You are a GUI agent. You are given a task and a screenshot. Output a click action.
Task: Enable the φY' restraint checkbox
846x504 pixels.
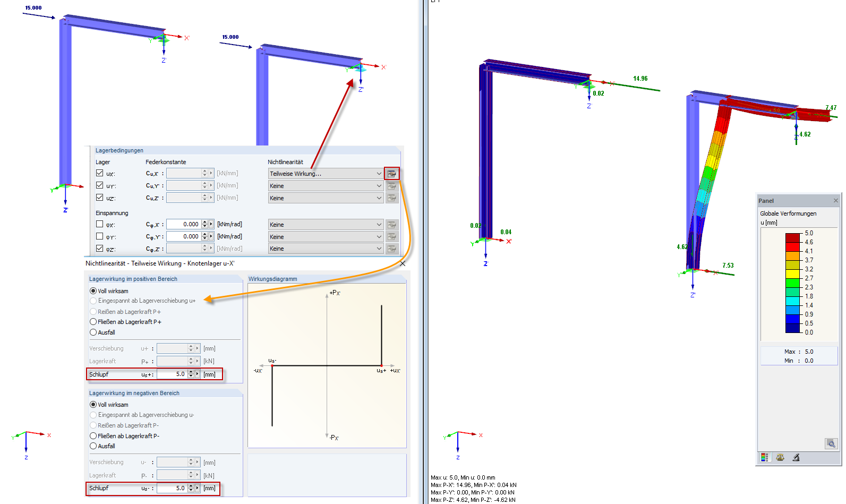pos(99,236)
